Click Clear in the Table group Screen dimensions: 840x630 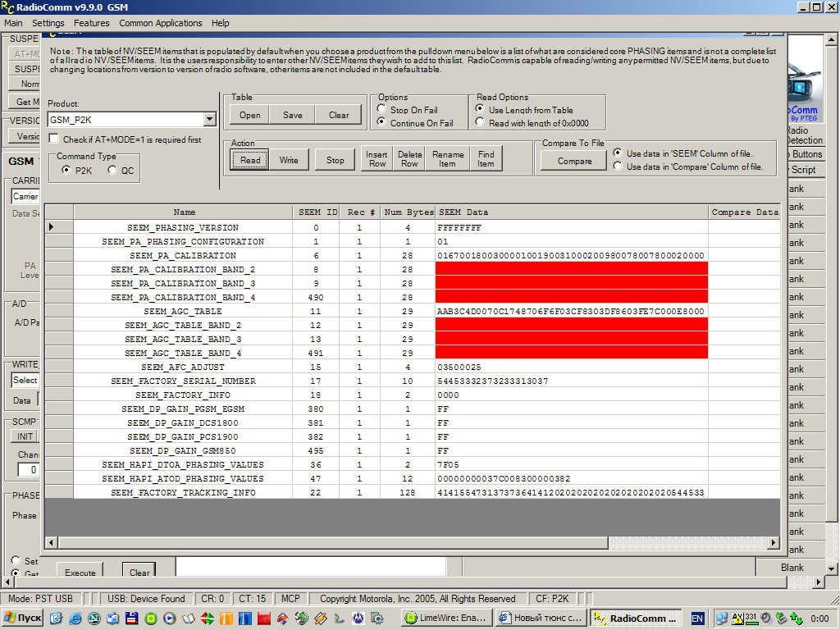[339, 115]
